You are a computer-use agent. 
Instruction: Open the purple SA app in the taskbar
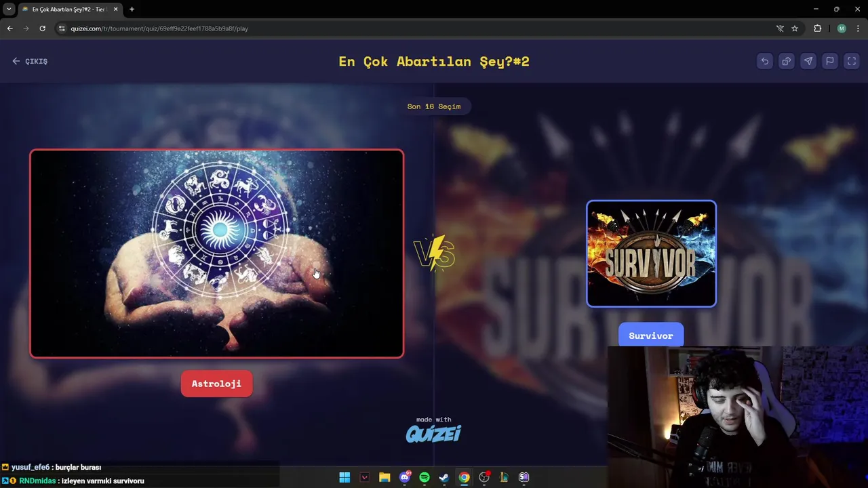[x=524, y=477]
